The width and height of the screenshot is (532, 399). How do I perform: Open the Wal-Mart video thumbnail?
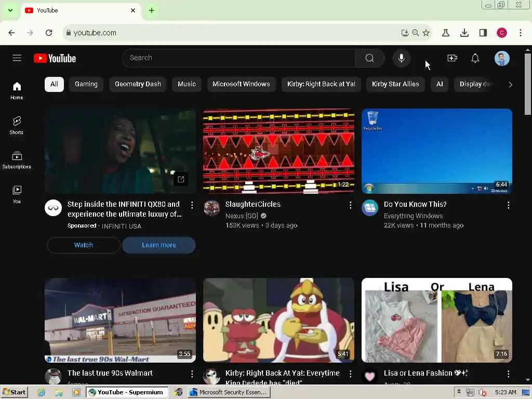click(x=120, y=320)
